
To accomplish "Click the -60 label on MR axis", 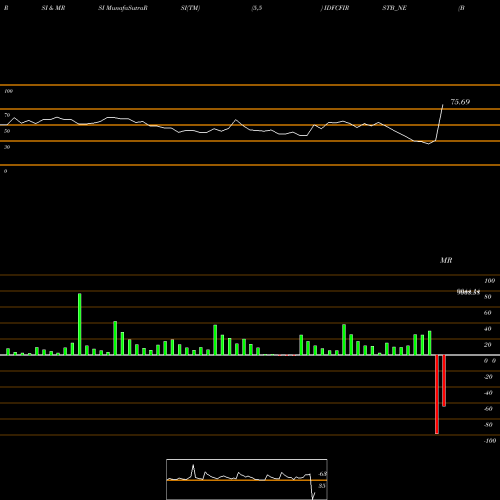I will pyautogui.click(x=488, y=409).
